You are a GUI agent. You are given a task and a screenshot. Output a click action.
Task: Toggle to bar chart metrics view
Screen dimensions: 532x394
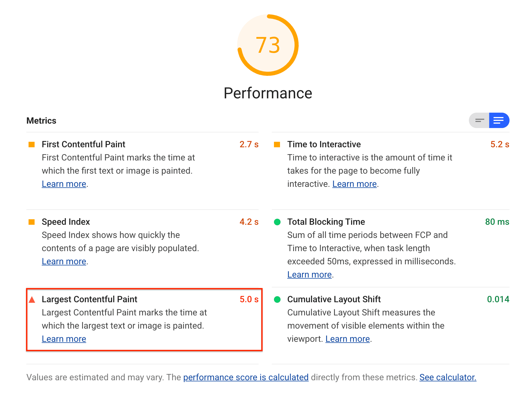[480, 120]
